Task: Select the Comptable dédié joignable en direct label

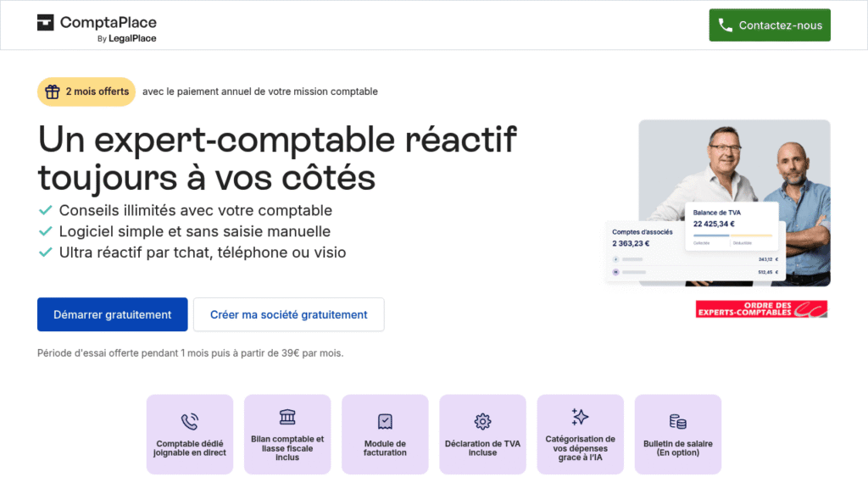Action: point(190,448)
